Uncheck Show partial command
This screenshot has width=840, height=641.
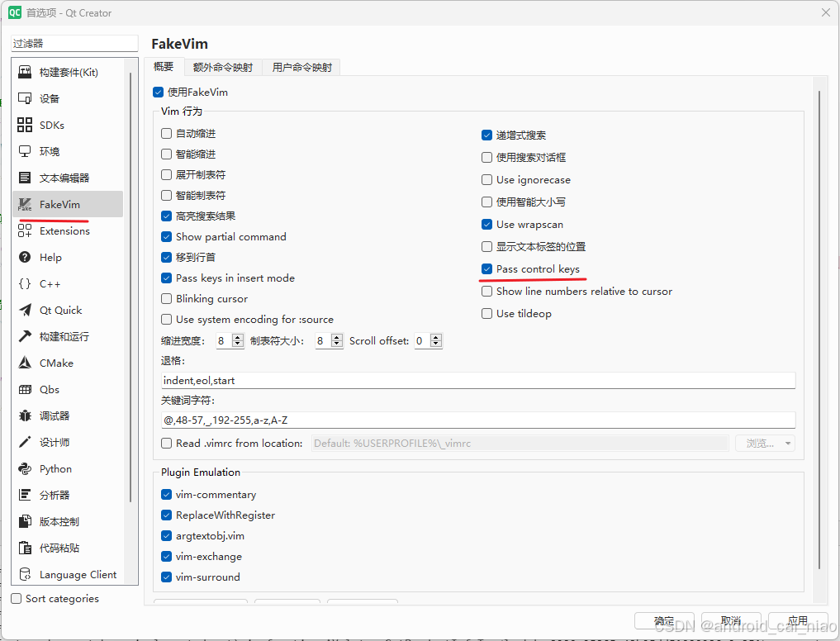coord(167,237)
